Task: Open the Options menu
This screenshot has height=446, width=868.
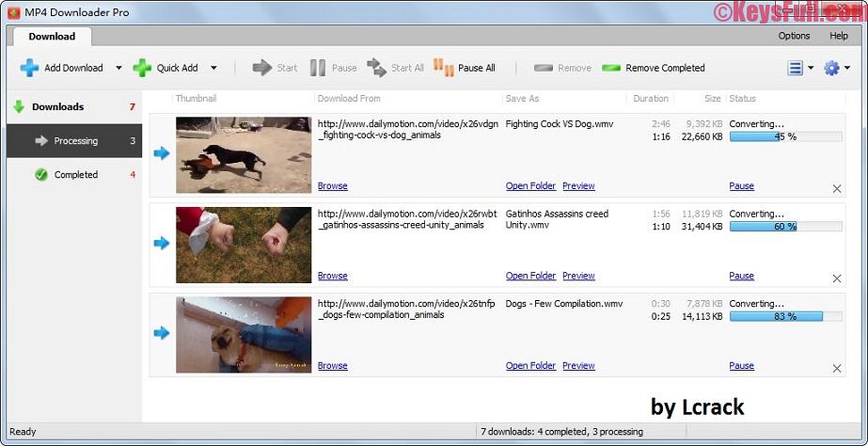Action: coord(794,36)
